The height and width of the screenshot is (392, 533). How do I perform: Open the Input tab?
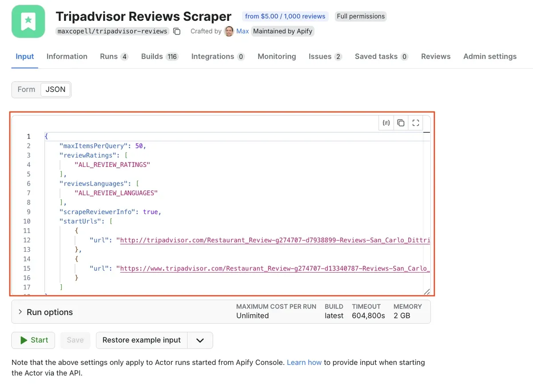pyautogui.click(x=25, y=56)
